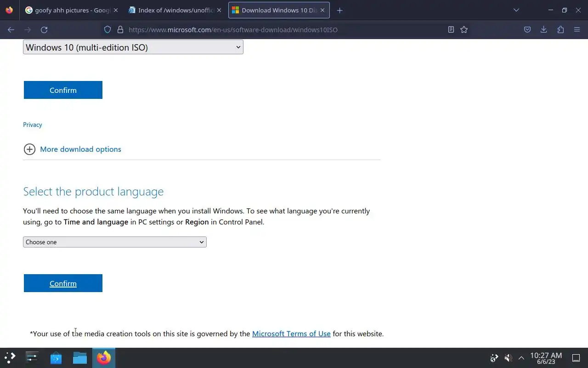Expand More download options
The image size is (588, 368).
73,149
